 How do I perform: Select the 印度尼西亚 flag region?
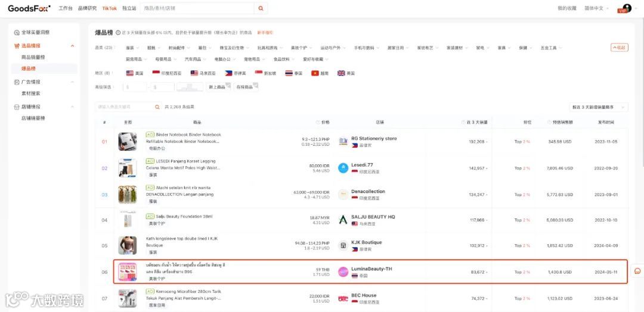point(156,73)
